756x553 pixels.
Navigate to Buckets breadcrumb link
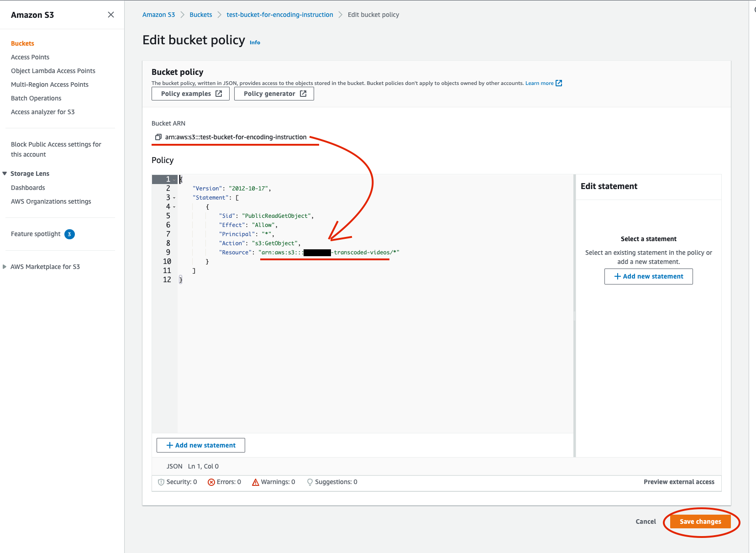tap(201, 15)
